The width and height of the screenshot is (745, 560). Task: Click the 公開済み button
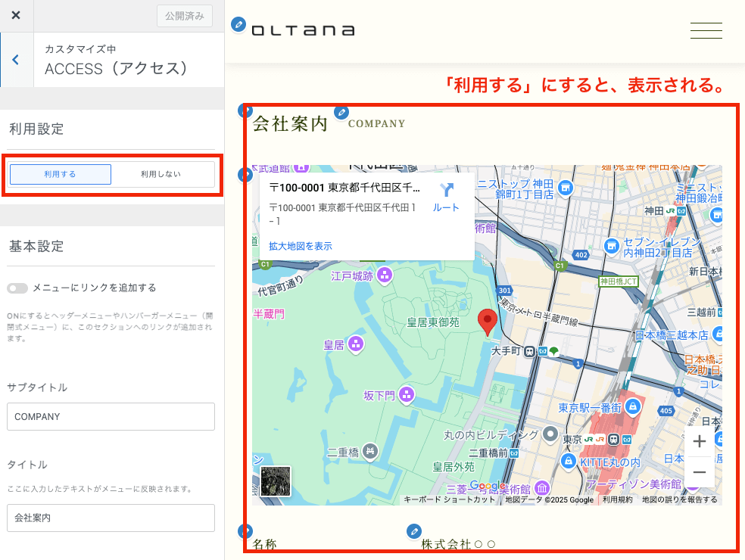coord(184,16)
